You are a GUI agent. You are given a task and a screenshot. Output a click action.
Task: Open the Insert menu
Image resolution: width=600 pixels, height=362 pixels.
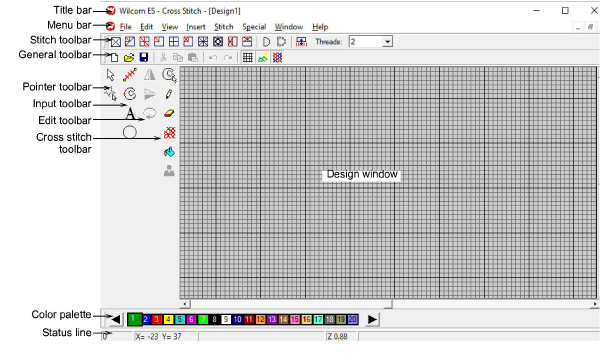pos(196,27)
